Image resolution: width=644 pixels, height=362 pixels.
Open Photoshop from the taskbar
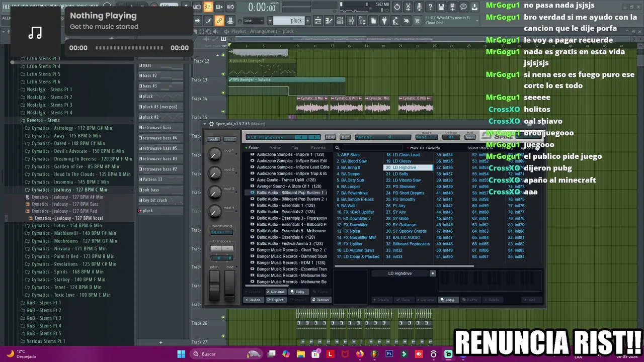pyautogui.click(x=389, y=354)
